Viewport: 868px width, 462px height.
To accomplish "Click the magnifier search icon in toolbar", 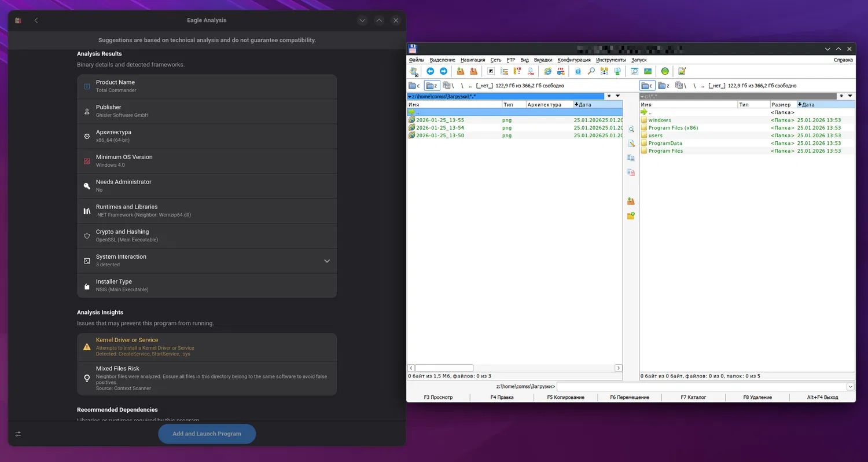I will coord(591,71).
